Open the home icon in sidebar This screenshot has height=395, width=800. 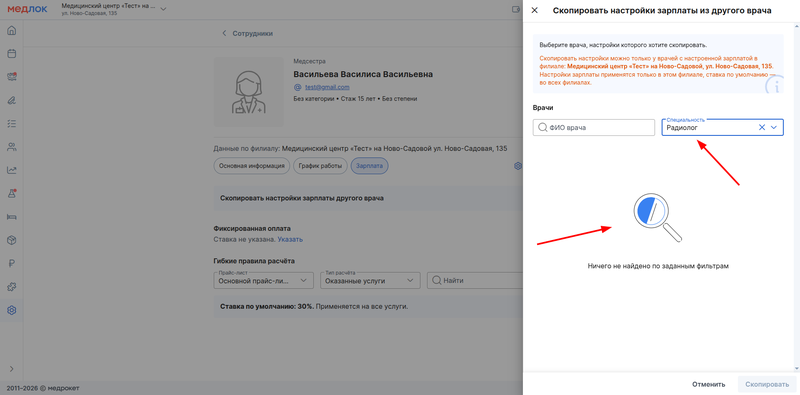click(x=12, y=30)
